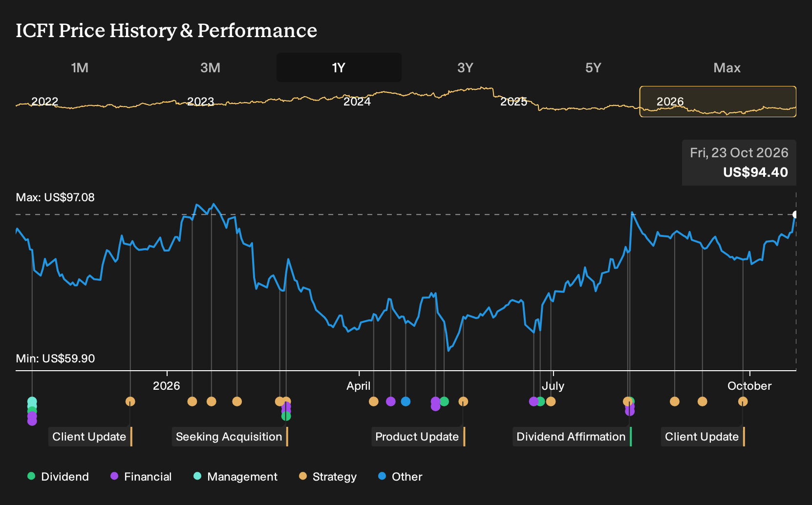
Task: Switch to the 3Y time range tab
Action: [x=465, y=67]
